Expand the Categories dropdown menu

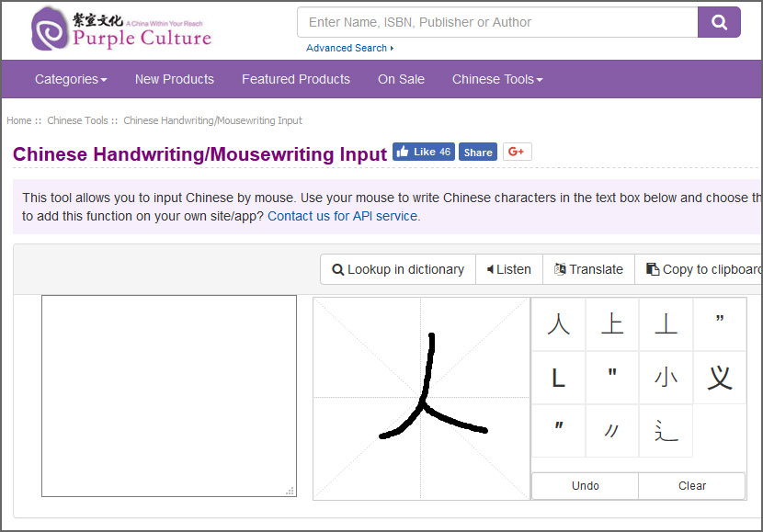click(x=71, y=79)
